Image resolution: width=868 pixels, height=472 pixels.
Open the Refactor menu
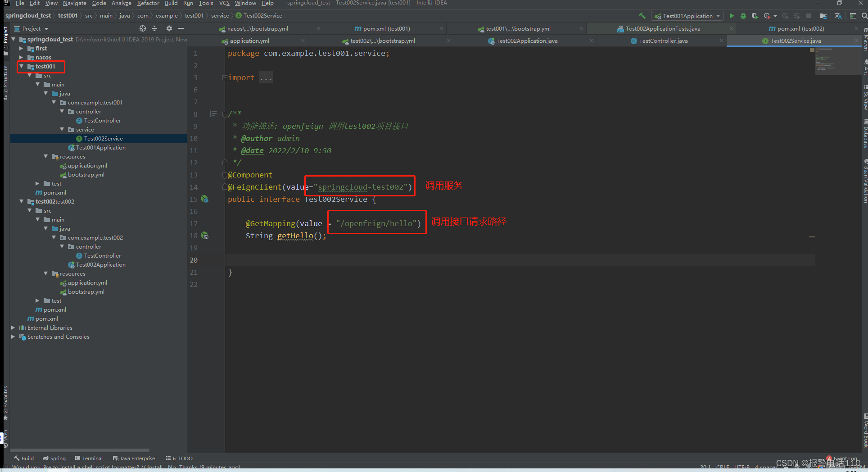point(148,4)
